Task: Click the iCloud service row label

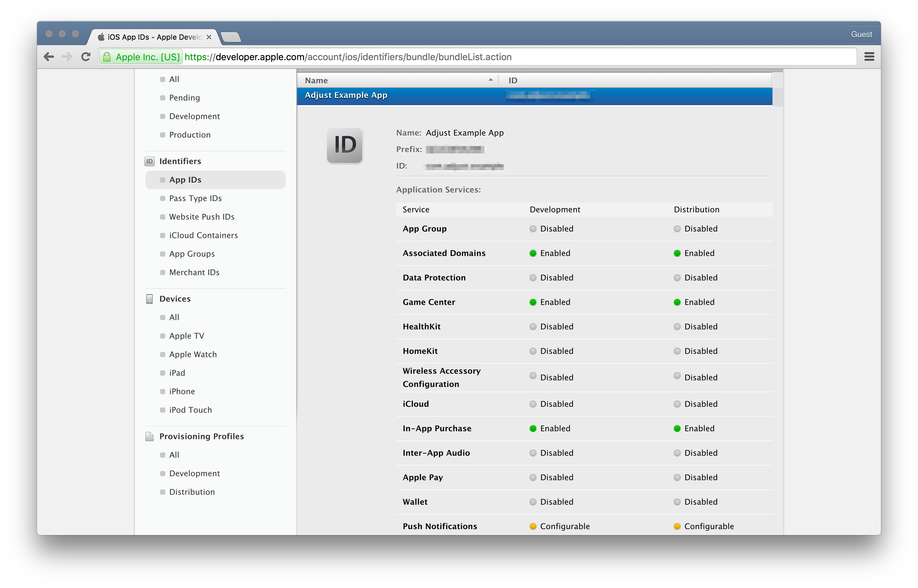Action: [x=416, y=404]
